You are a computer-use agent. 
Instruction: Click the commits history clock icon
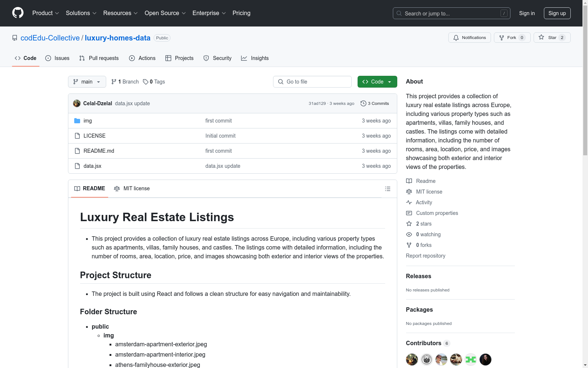coord(363,103)
